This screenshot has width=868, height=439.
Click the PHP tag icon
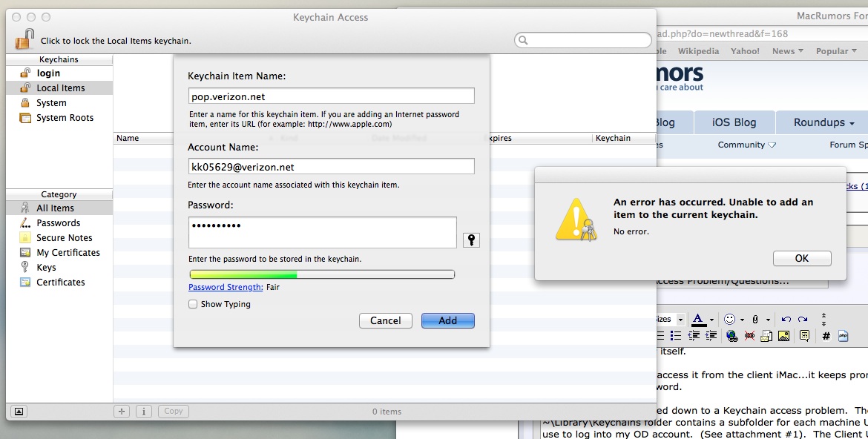pos(843,335)
